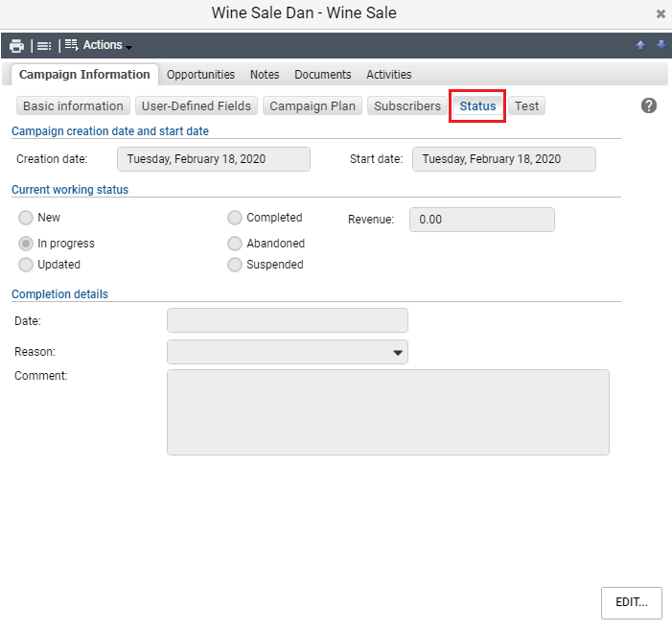The height and width of the screenshot is (631, 672).
Task: Click the EDIT... button
Action: pyautogui.click(x=632, y=602)
